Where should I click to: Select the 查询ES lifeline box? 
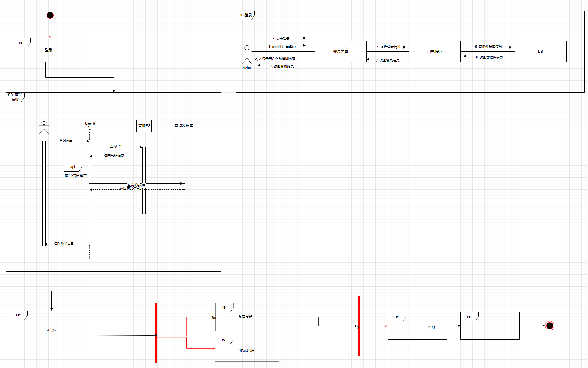click(144, 126)
